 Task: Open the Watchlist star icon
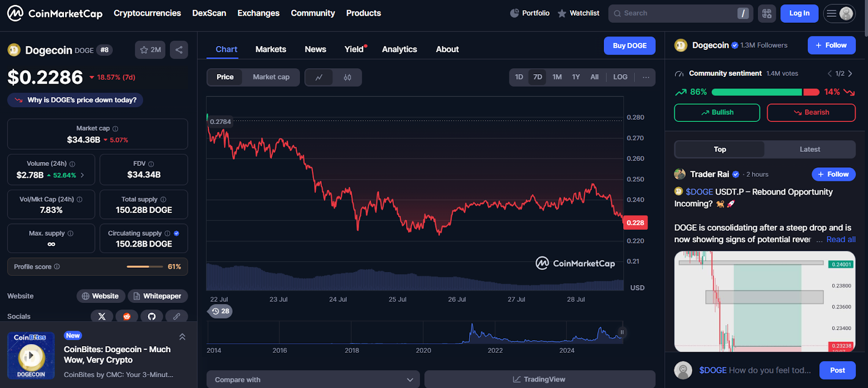(x=562, y=13)
